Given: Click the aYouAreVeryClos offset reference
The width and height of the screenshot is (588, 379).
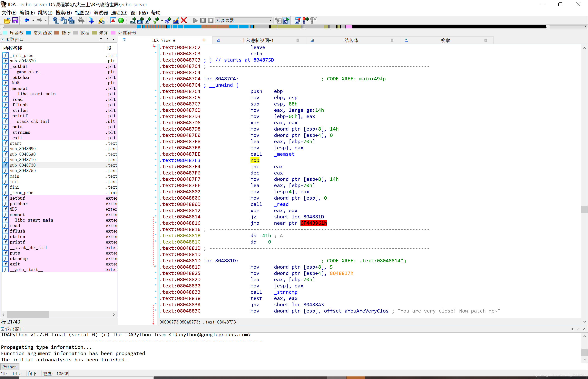Looking at the screenshot, I should (x=366, y=311).
